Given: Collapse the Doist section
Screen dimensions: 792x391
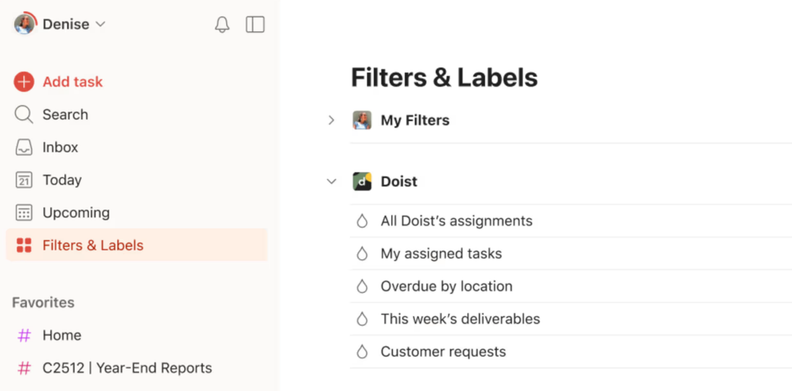Looking at the screenshot, I should [x=331, y=181].
